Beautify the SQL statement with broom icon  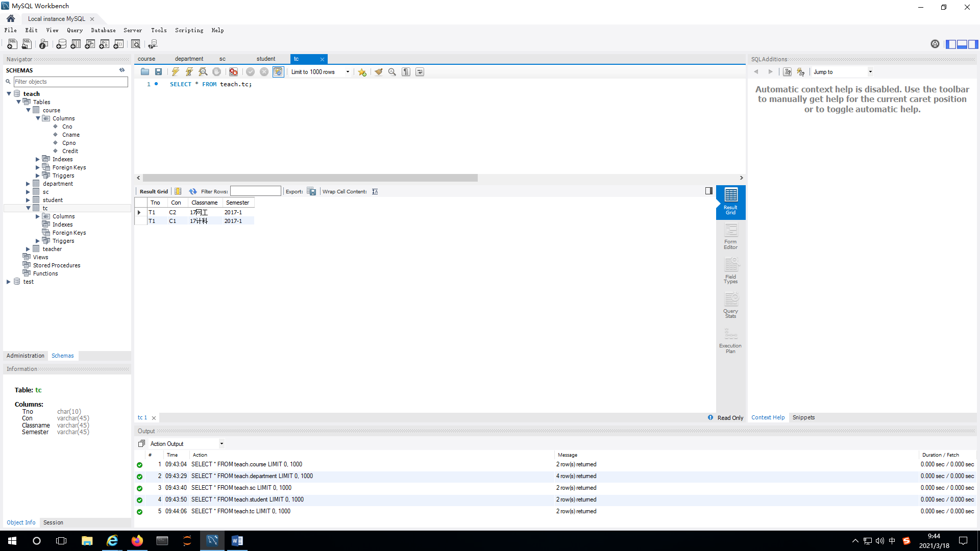(x=378, y=71)
